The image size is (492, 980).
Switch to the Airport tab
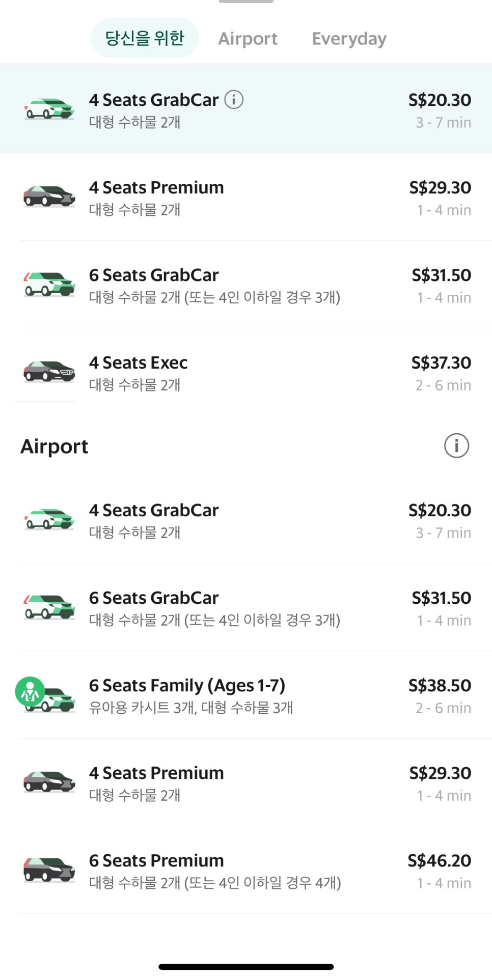tap(248, 39)
